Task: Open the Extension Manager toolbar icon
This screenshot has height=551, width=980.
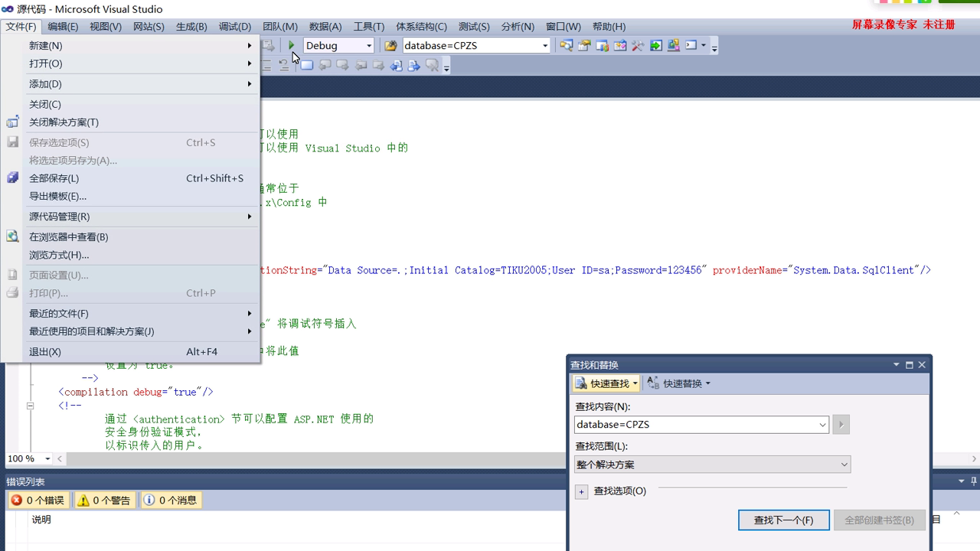Action: pos(674,45)
